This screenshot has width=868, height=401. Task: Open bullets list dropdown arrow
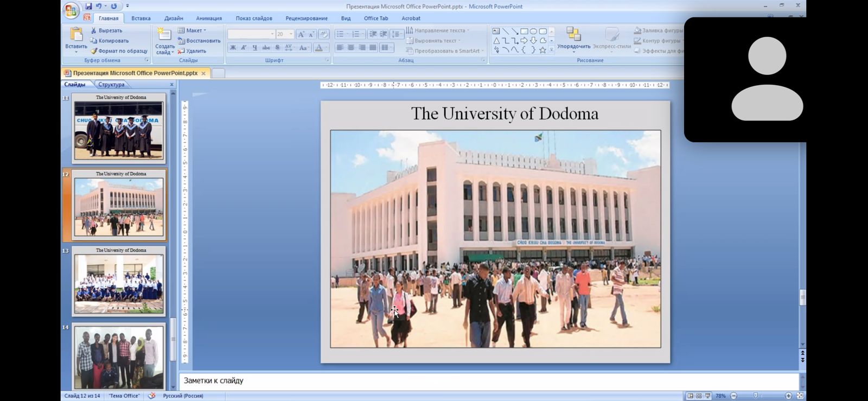coord(348,34)
